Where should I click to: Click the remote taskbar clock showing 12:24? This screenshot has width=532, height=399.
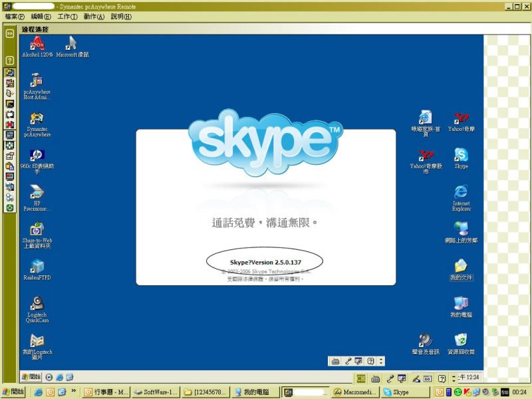(x=469, y=377)
